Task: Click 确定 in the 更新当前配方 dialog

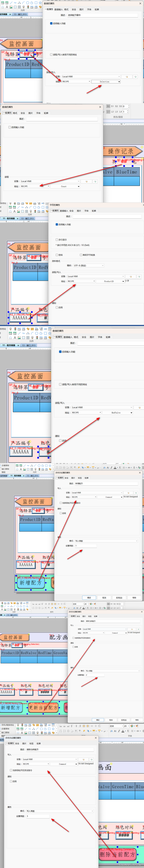Action: (x=98, y=720)
